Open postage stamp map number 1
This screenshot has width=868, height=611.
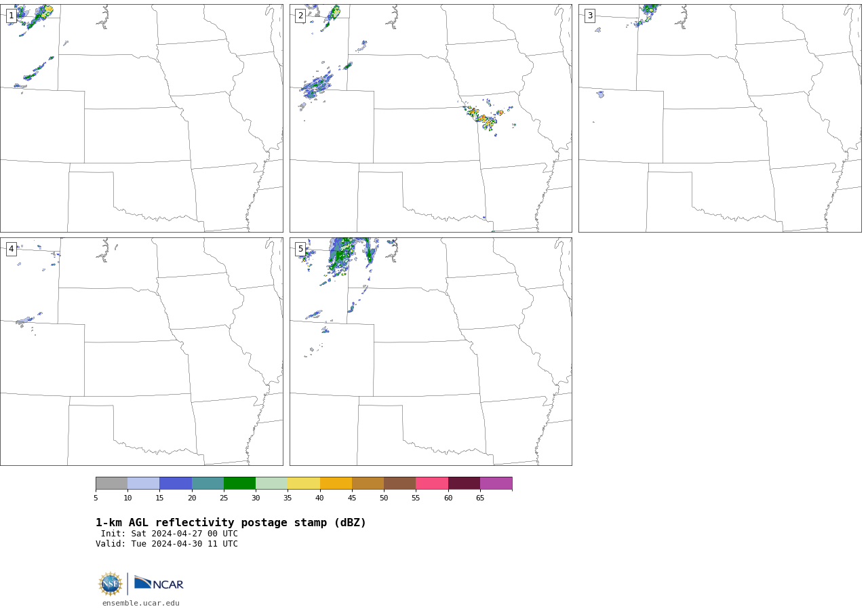coord(141,118)
